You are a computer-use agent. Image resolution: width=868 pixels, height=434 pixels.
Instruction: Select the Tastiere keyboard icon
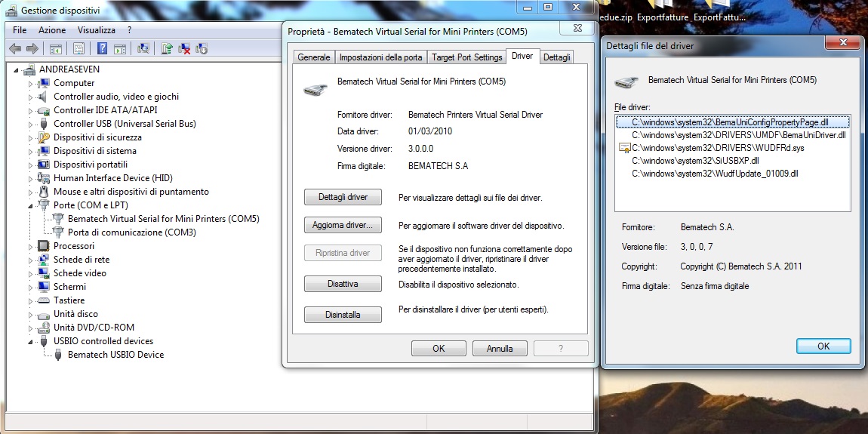click(44, 300)
